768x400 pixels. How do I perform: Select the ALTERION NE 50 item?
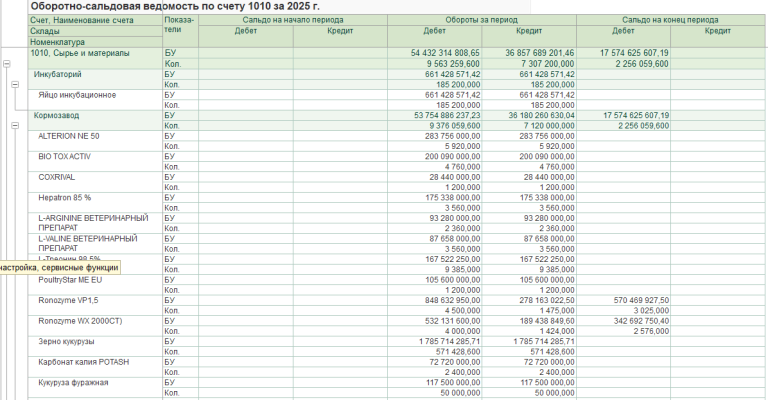[69, 136]
